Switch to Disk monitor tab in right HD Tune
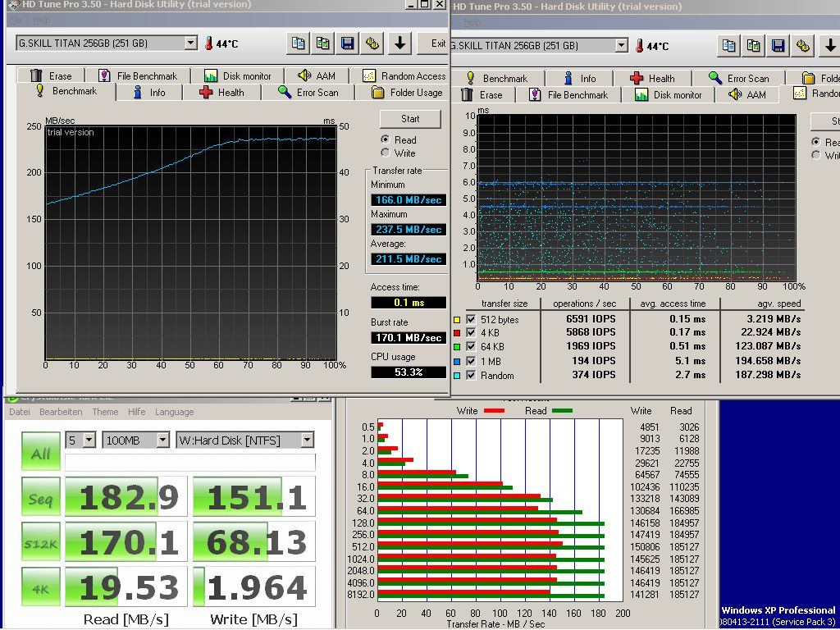The height and width of the screenshot is (630, 840). click(x=669, y=95)
